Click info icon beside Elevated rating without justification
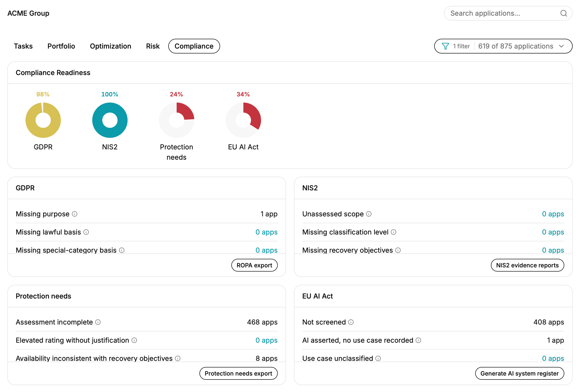Screen dimensions: 579x392 (134, 340)
